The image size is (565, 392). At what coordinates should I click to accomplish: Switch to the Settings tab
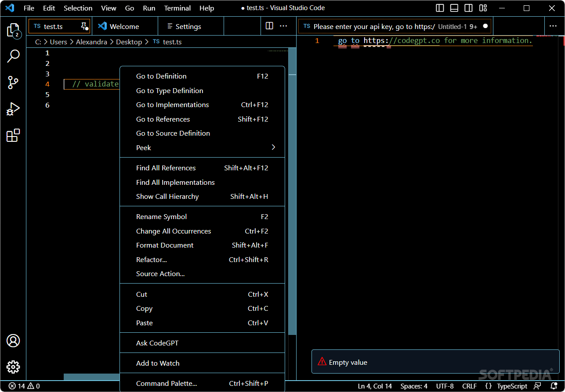point(191,26)
